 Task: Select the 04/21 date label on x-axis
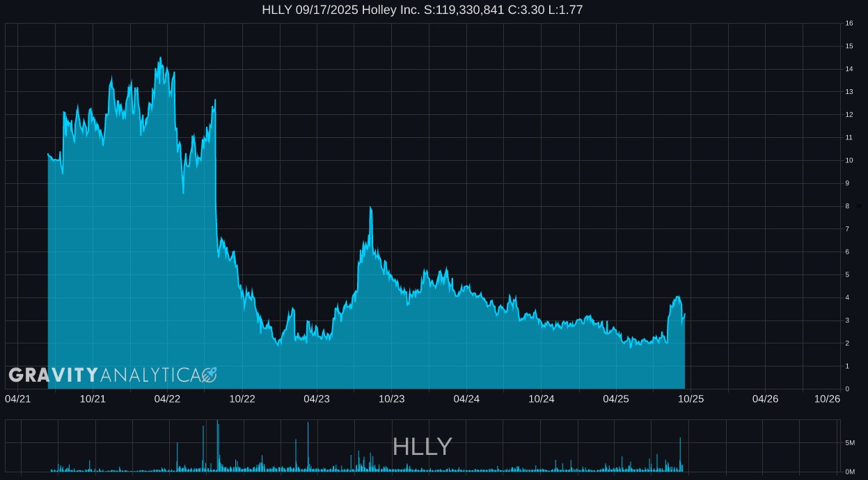click(17, 398)
